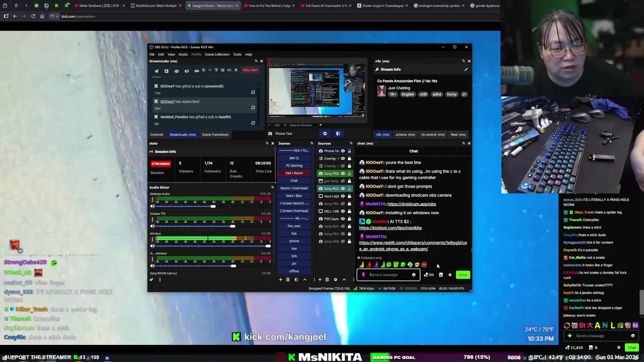
Task: Mute the Desktop Audio channel
Action: point(152,206)
